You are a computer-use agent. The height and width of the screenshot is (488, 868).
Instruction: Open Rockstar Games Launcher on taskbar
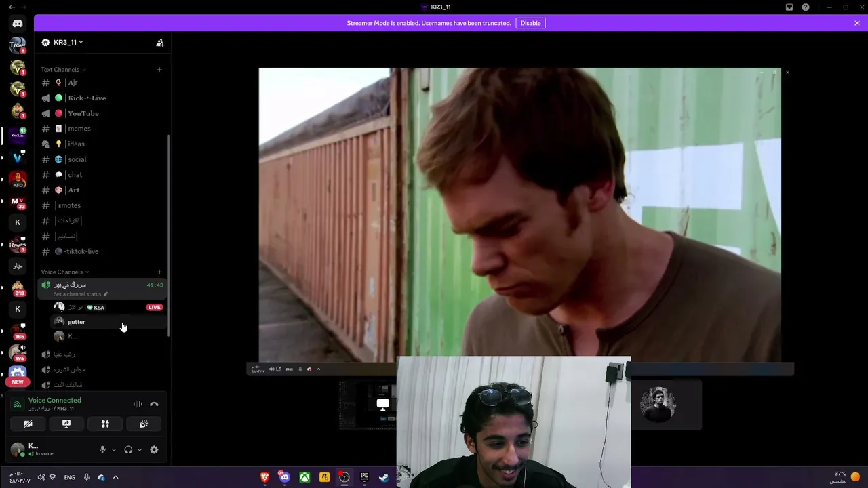coord(324,477)
